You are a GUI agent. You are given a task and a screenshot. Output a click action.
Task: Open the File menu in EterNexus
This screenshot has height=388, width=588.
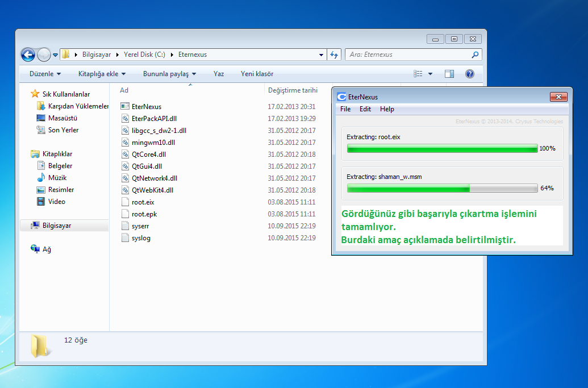pyautogui.click(x=345, y=109)
